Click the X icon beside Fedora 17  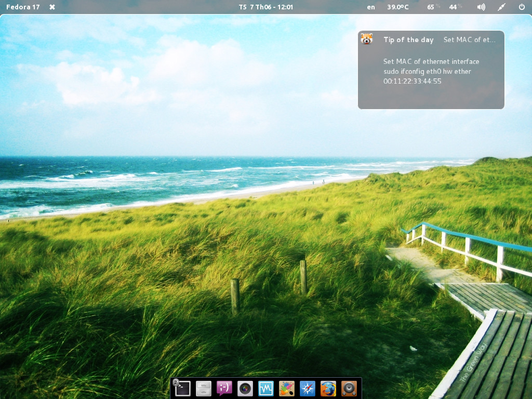[52, 7]
